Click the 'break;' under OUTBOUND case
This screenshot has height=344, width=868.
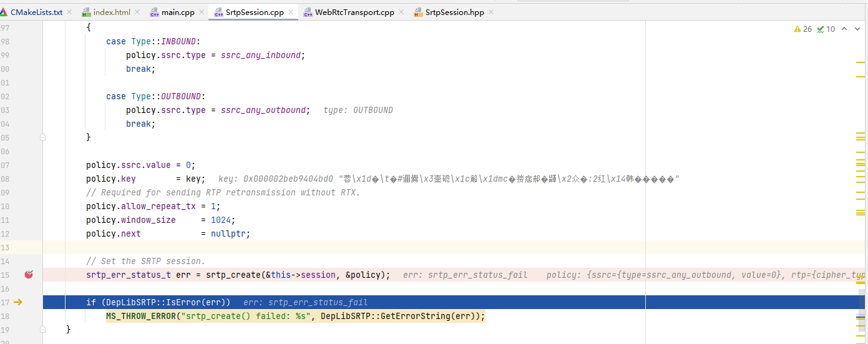tap(140, 124)
